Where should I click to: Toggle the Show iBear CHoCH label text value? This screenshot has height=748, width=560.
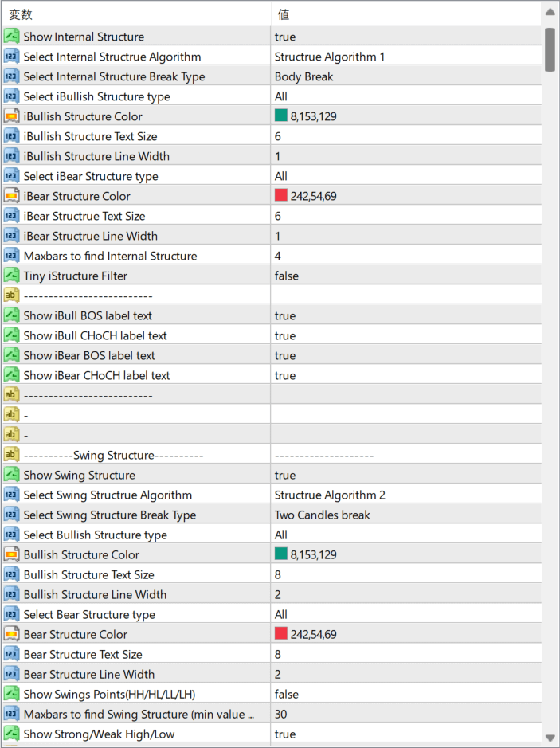coord(406,375)
